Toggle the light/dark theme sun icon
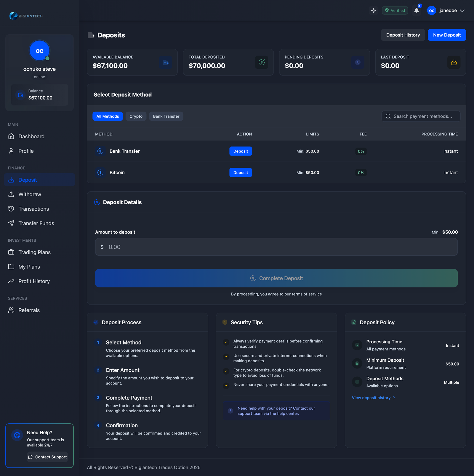Screen dimensions: 474x476 pos(373,10)
